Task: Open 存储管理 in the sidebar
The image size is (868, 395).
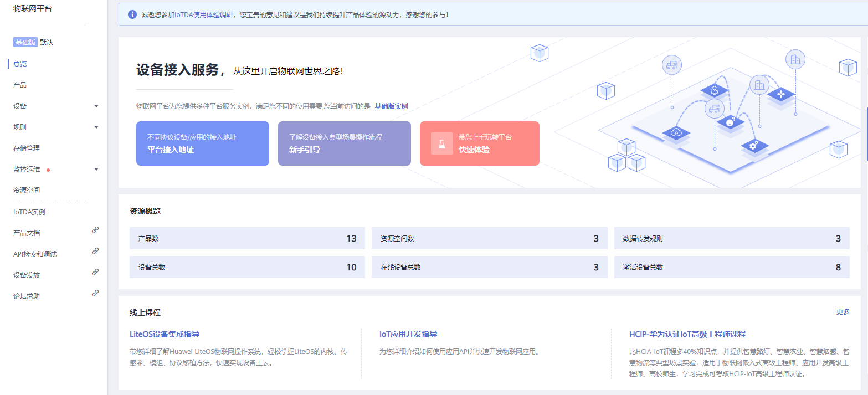Action: pos(27,148)
